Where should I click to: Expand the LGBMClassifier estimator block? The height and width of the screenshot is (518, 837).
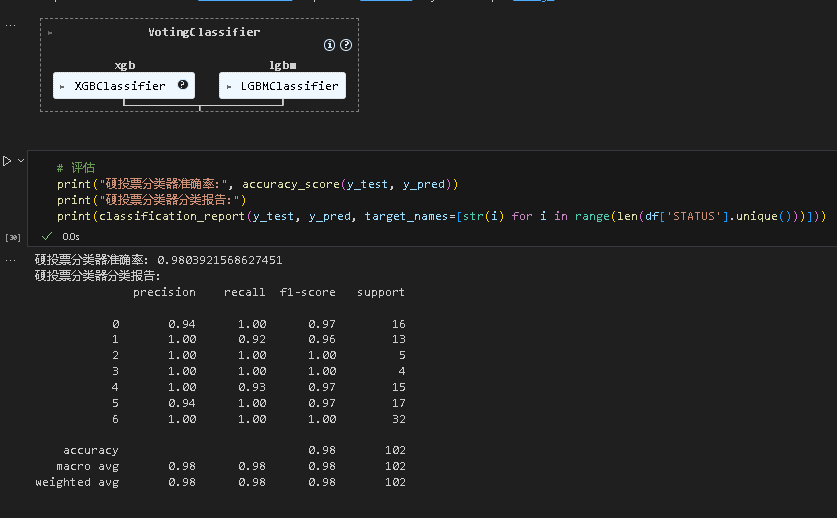coord(228,87)
